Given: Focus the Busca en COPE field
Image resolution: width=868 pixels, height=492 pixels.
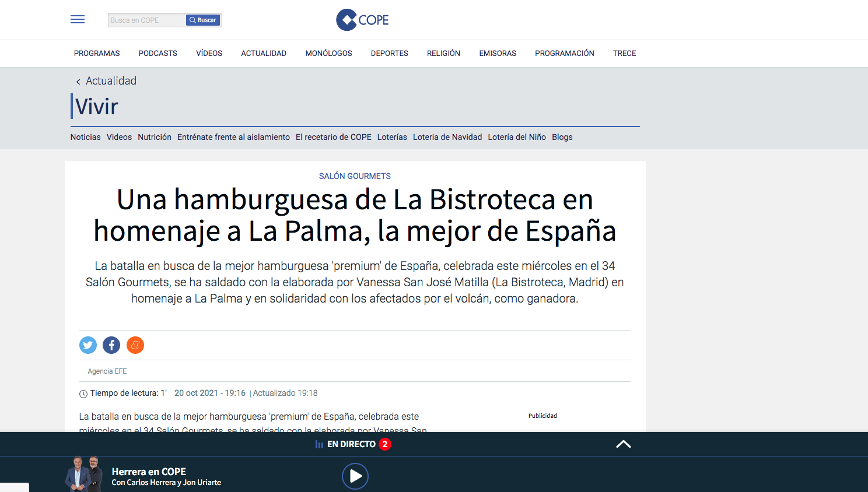Looking at the screenshot, I should [x=146, y=20].
